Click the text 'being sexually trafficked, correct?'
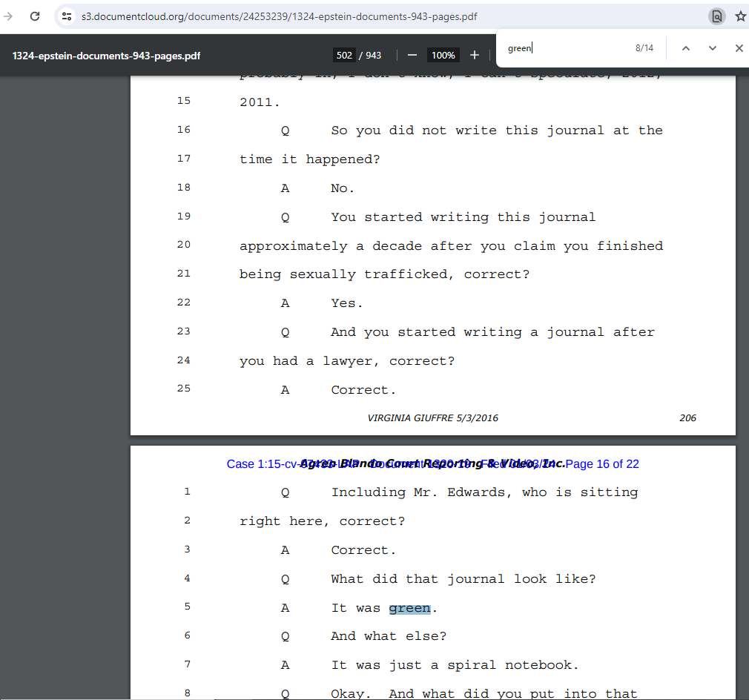The width and height of the screenshot is (749, 700). pyautogui.click(x=385, y=274)
